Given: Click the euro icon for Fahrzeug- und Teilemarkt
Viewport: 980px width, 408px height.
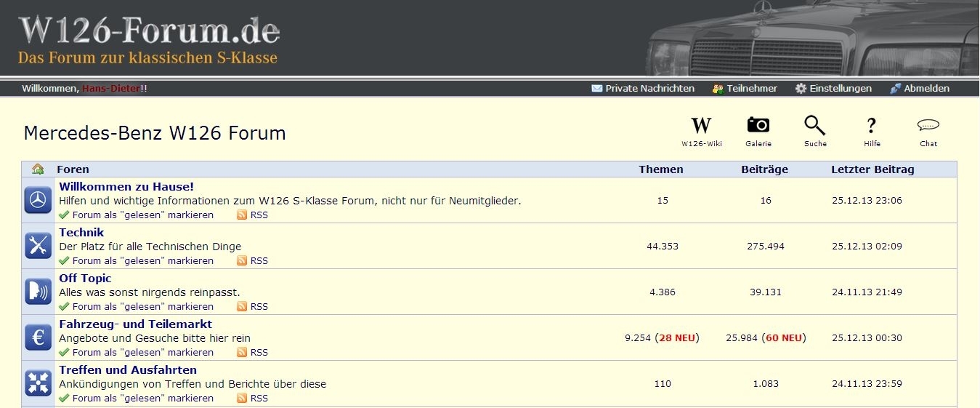Looking at the screenshot, I should pyautogui.click(x=38, y=337).
